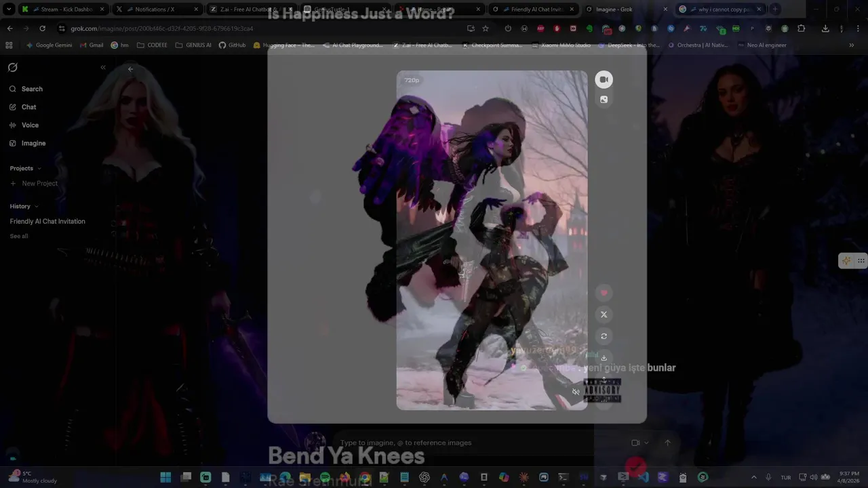
Task: Click the floating sparkle widget at the right edge
Action: point(846,261)
